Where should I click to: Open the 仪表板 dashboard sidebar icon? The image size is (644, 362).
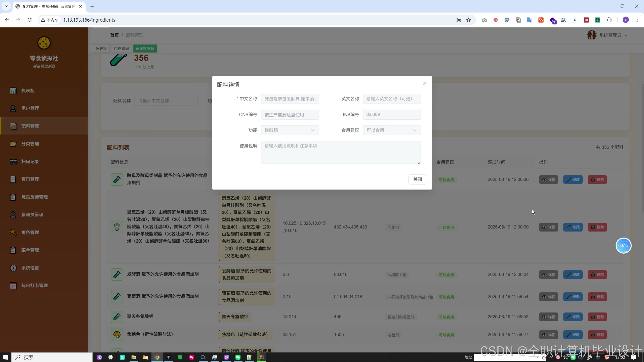[13, 90]
